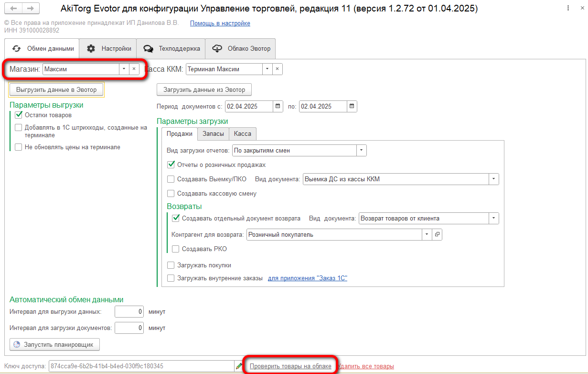Click the Магазин text field

tap(81, 69)
